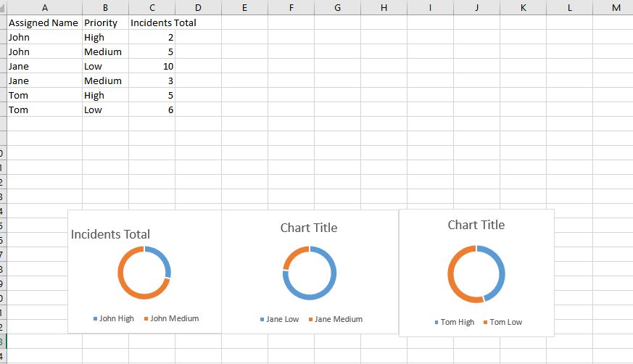The height and width of the screenshot is (364, 633).
Task: Select the Jane chart's 'Chart Title'
Action: (309, 228)
